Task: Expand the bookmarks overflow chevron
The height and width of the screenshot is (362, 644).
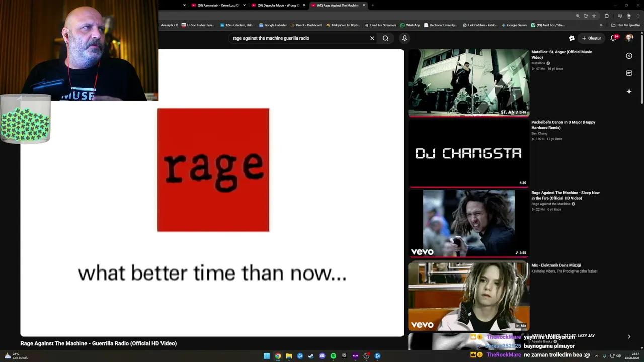Action: point(601,25)
